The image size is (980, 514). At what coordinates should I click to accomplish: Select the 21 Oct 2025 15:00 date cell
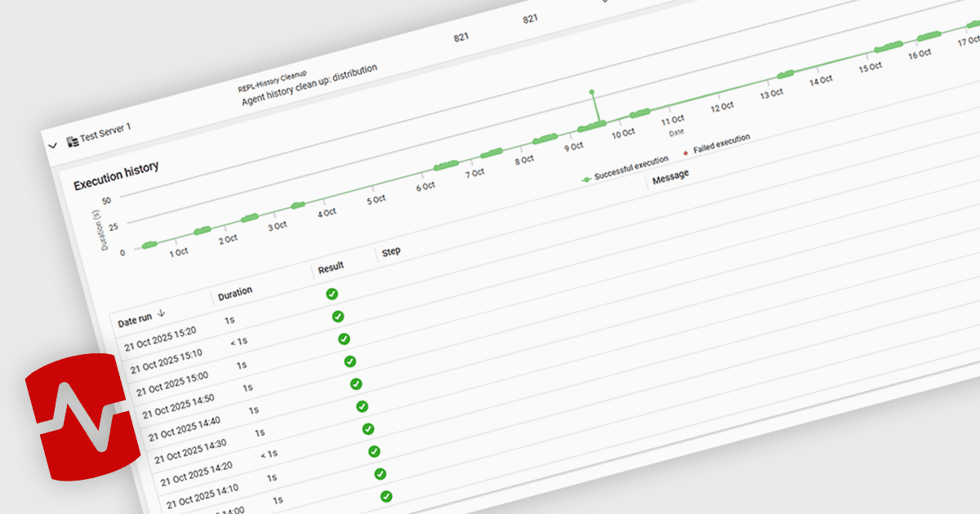172,384
